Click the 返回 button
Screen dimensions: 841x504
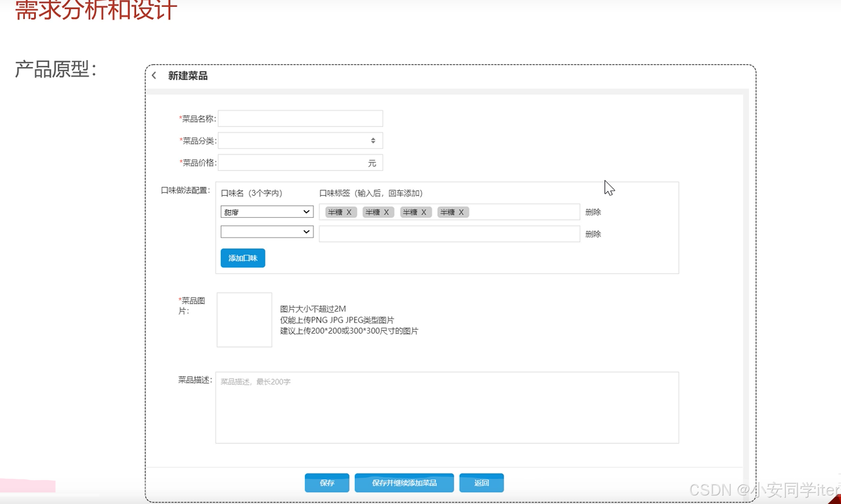[481, 483]
